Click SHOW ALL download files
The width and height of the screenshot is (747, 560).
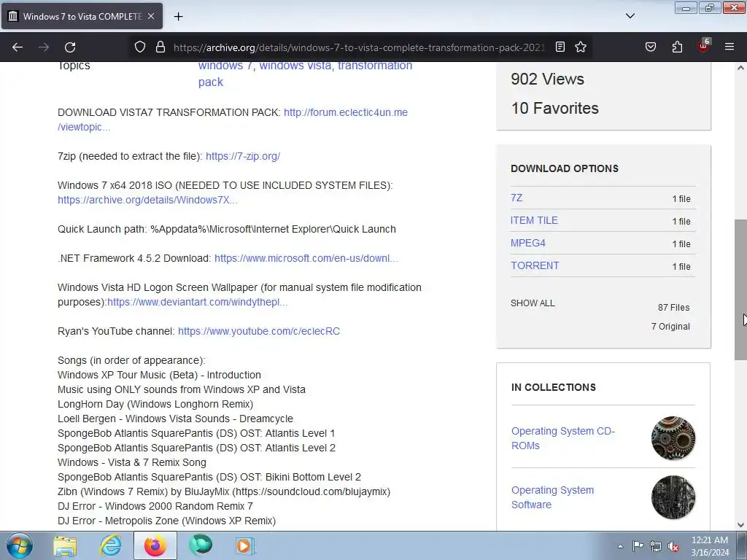[x=533, y=303]
